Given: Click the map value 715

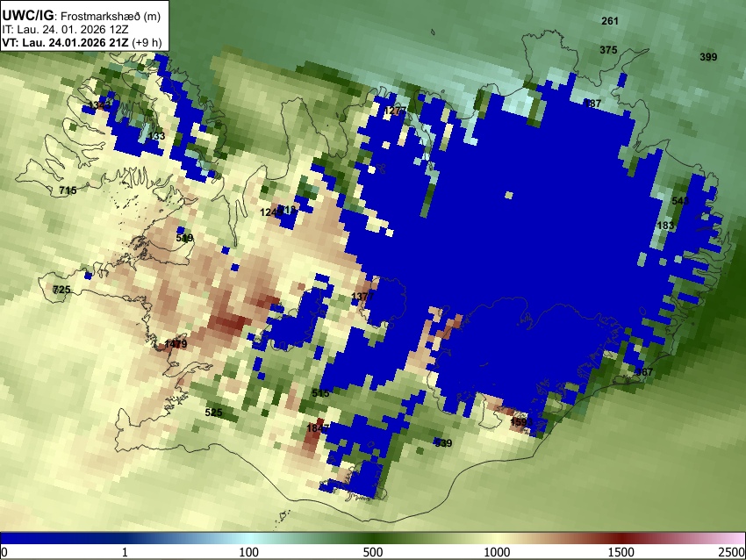Looking at the screenshot, I should (x=68, y=190).
